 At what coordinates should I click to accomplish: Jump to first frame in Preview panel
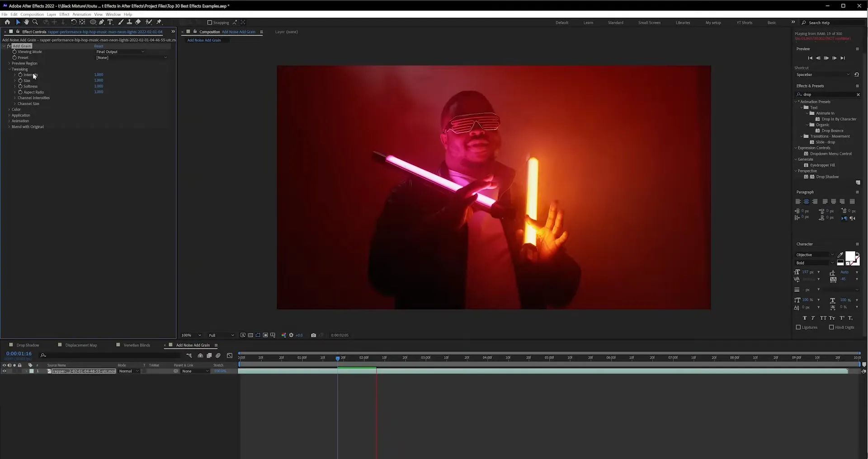tap(810, 58)
